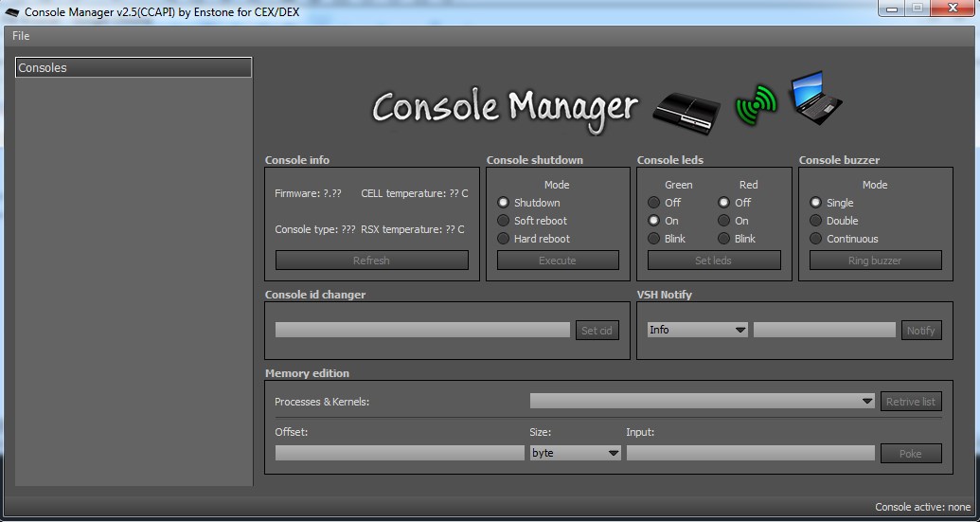Open the VSH Notify Info dropdown
This screenshot has height=522, width=980.
698,330
